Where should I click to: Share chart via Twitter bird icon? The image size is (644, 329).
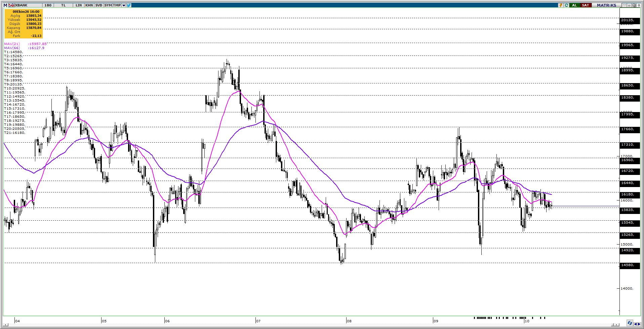[129, 5]
